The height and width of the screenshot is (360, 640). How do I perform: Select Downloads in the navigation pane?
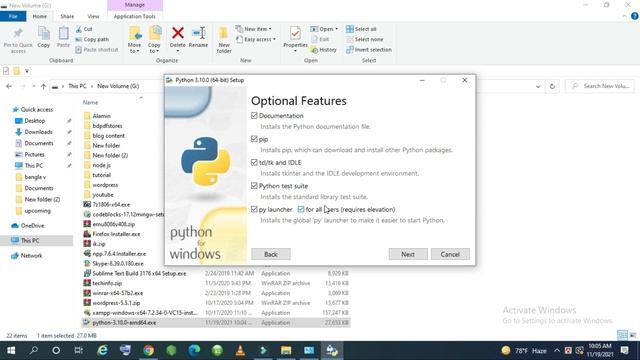pyautogui.click(x=38, y=132)
